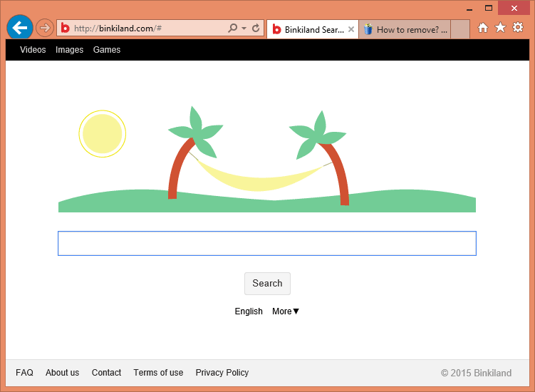535x392 pixels.
Task: Click the browser Forward arrow button
Action: (x=45, y=28)
